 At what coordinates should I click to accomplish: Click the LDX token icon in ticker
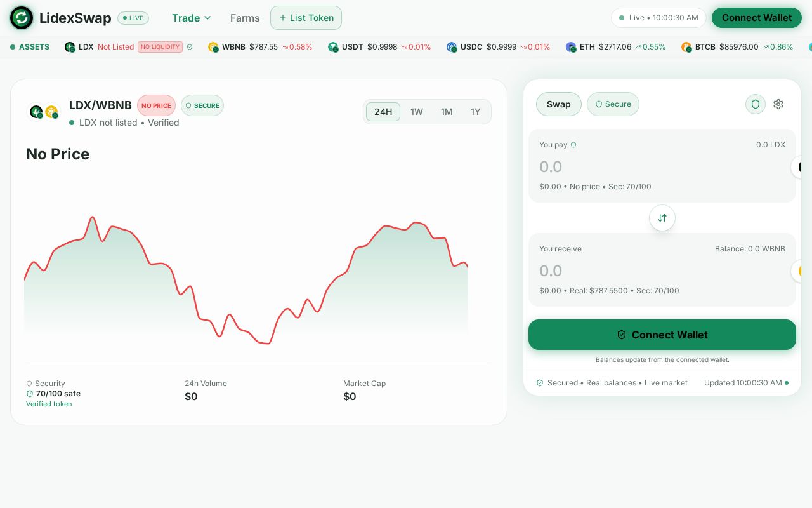(70, 47)
